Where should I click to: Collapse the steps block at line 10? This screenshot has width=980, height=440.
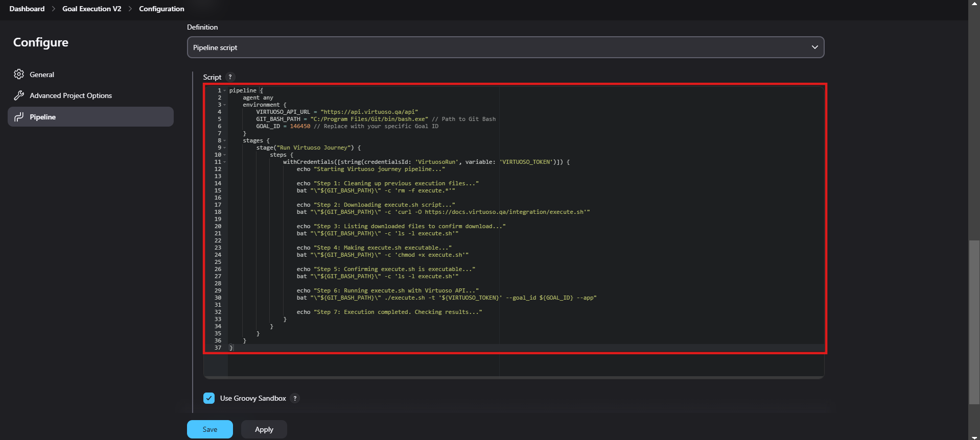point(224,155)
